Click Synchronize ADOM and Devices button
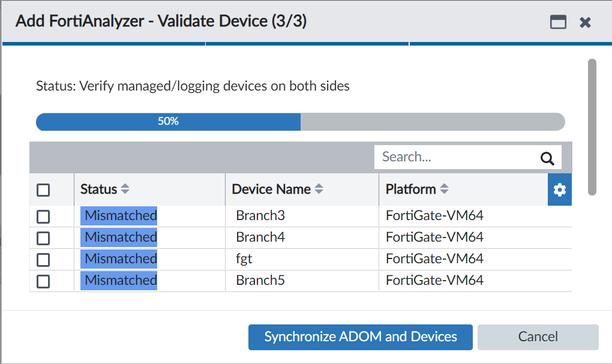This screenshot has height=364, width=612. click(361, 337)
